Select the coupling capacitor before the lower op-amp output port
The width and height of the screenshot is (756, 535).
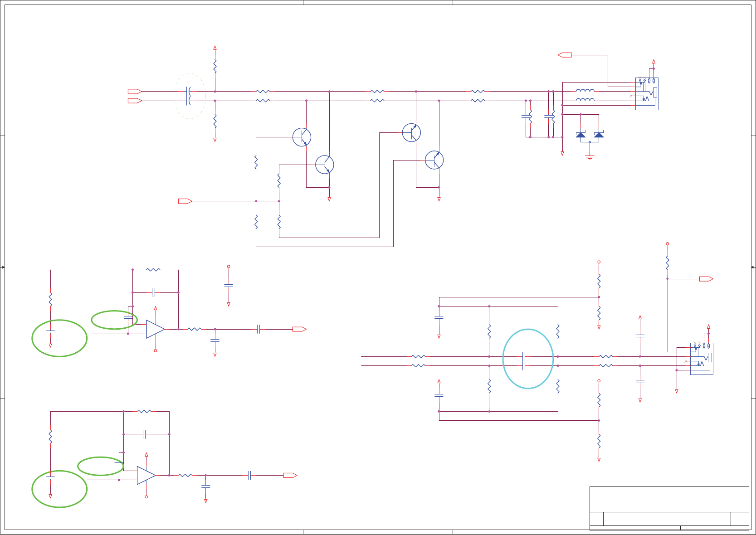tap(249, 475)
